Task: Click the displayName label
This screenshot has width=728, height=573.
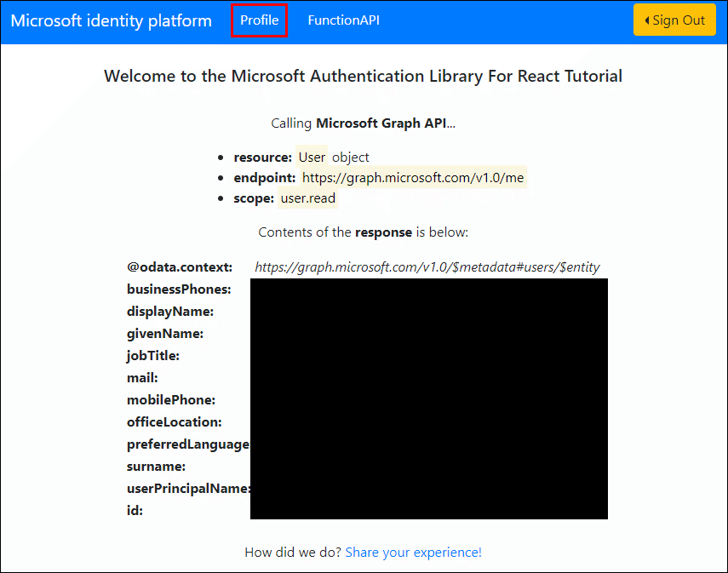Action: click(170, 312)
